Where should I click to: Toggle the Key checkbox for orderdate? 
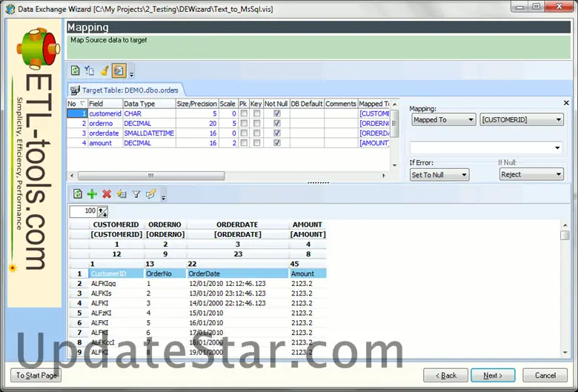[x=256, y=133]
